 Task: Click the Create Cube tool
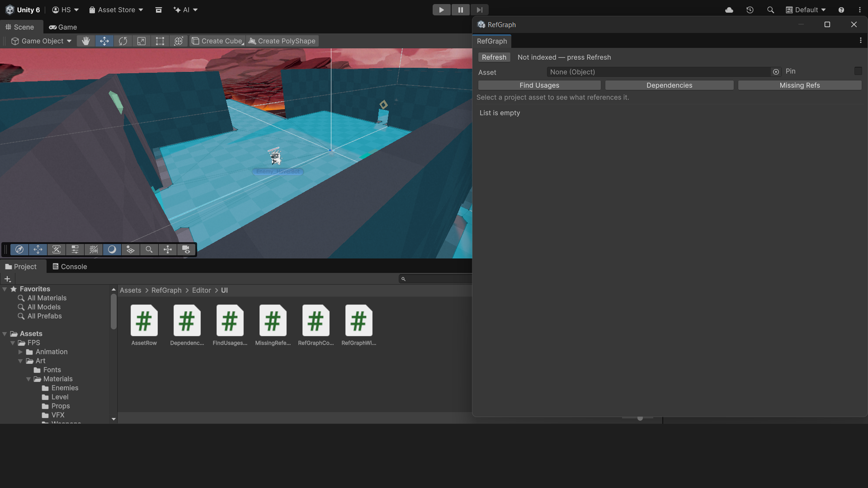217,41
